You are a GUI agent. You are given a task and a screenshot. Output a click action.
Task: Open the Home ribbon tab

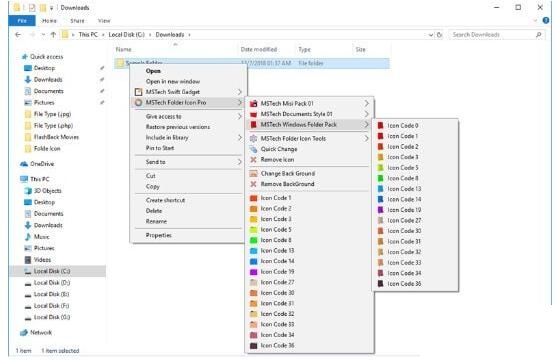click(x=49, y=21)
